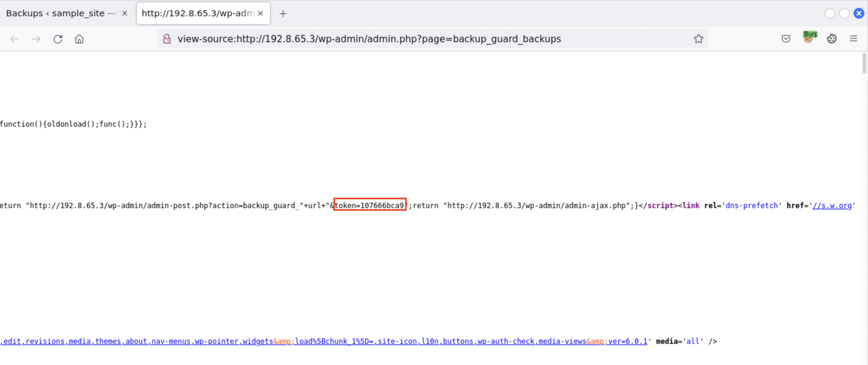Open the Firefox home page
Image resolution: width=868 pixels, height=365 pixels.
79,39
